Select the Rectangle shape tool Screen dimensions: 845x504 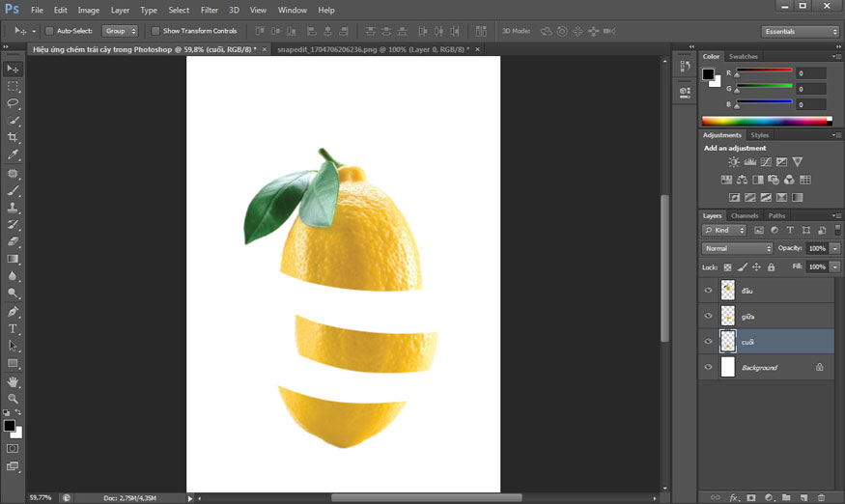(x=13, y=363)
